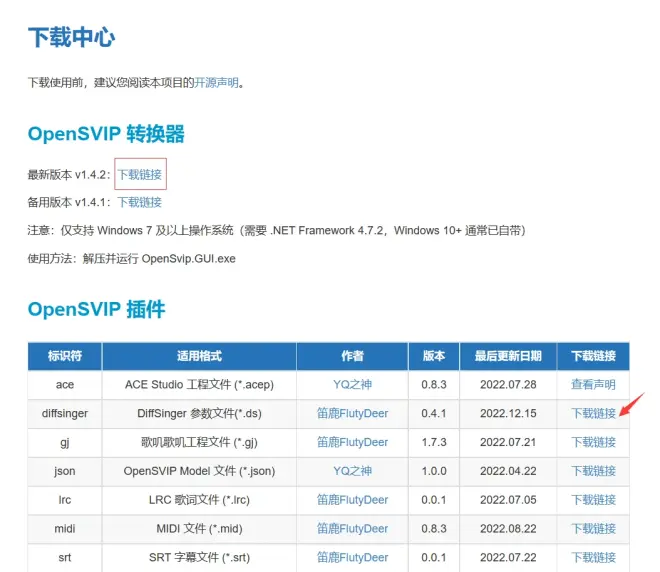
Task: Open 笛鹿FlutyDeer author link in srt row
Action: click(x=352, y=557)
